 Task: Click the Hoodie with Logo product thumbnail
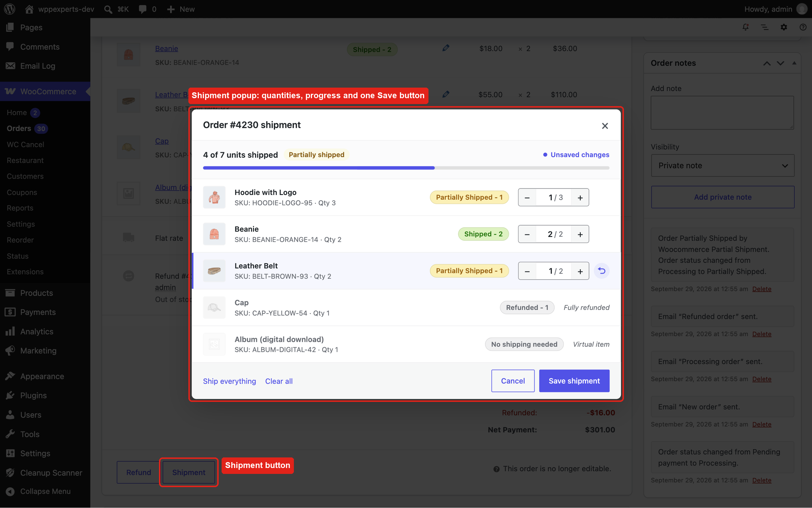coord(214,198)
